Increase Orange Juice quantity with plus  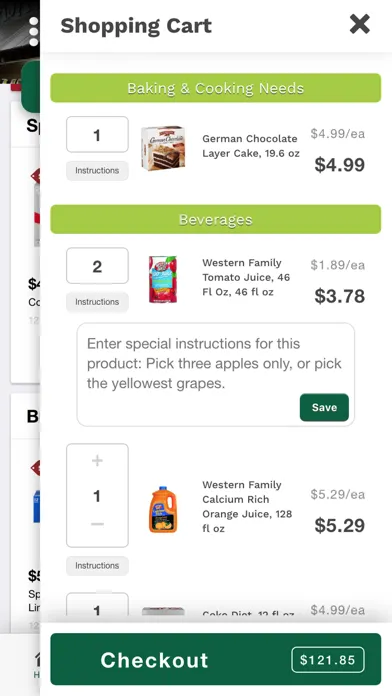click(97, 461)
